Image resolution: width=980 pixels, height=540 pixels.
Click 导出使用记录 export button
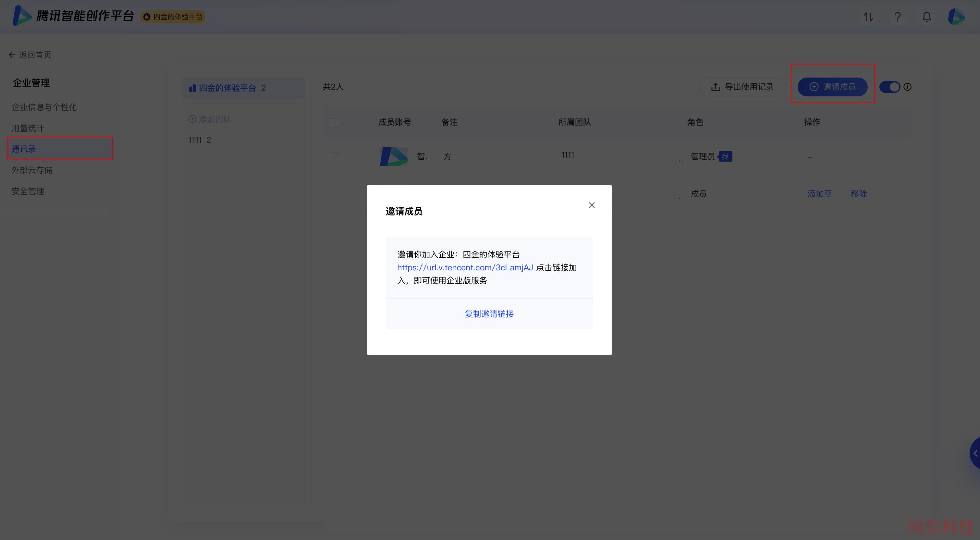742,87
